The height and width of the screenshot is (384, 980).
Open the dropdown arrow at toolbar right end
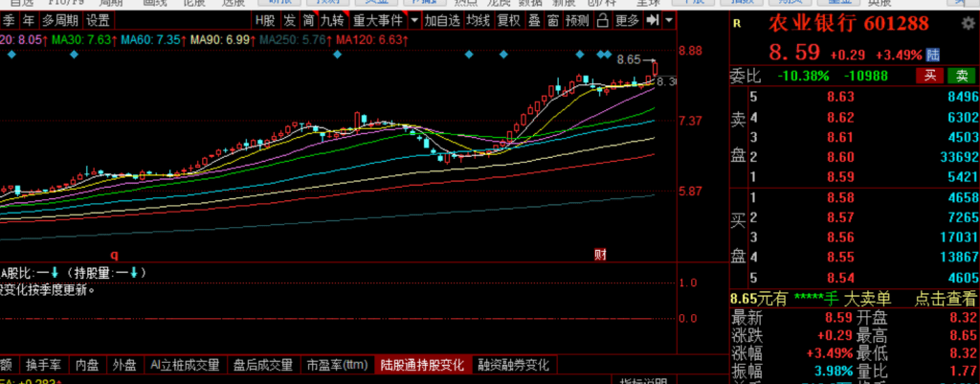668,20
